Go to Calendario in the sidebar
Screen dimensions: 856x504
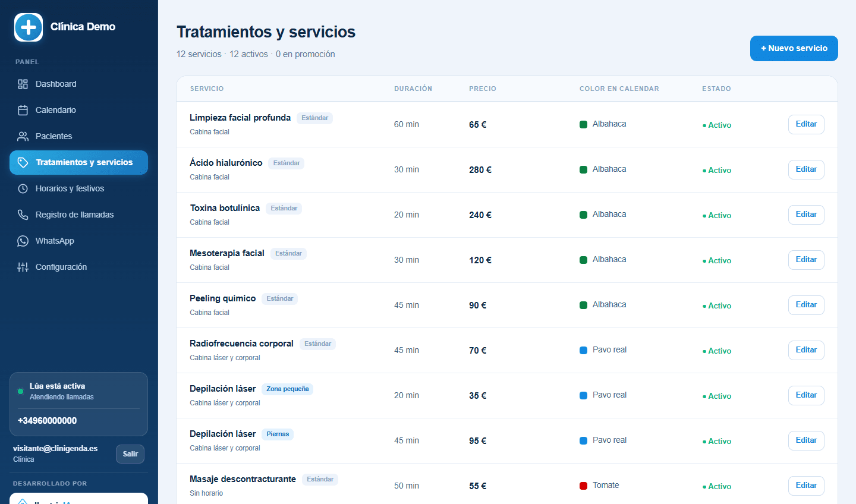tap(78, 110)
